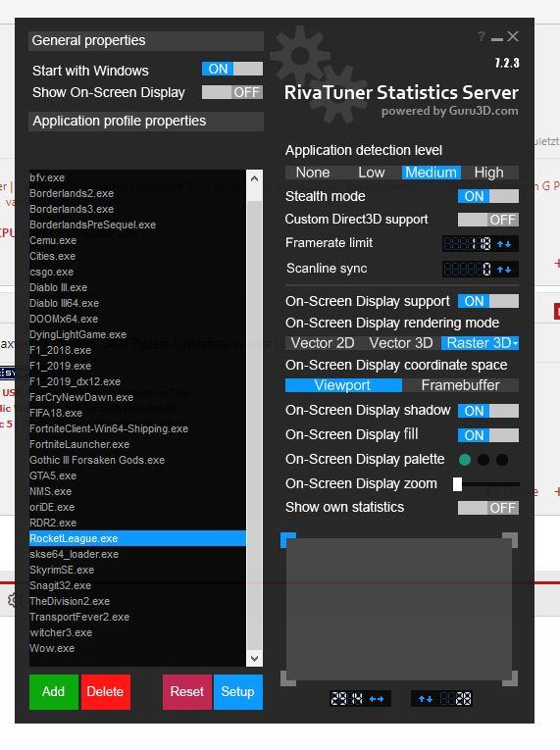The width and height of the screenshot is (560, 750).
Task: Click horizontal OSD position arrows
Action: pyautogui.click(x=377, y=699)
